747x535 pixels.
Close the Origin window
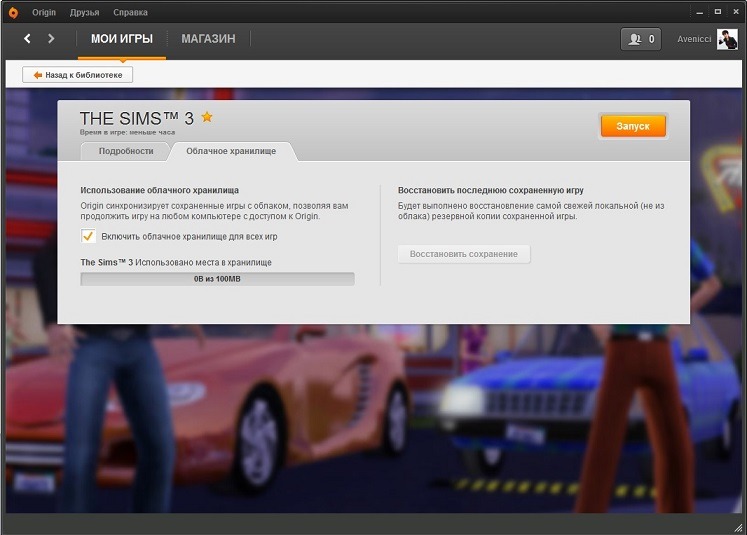(736, 12)
